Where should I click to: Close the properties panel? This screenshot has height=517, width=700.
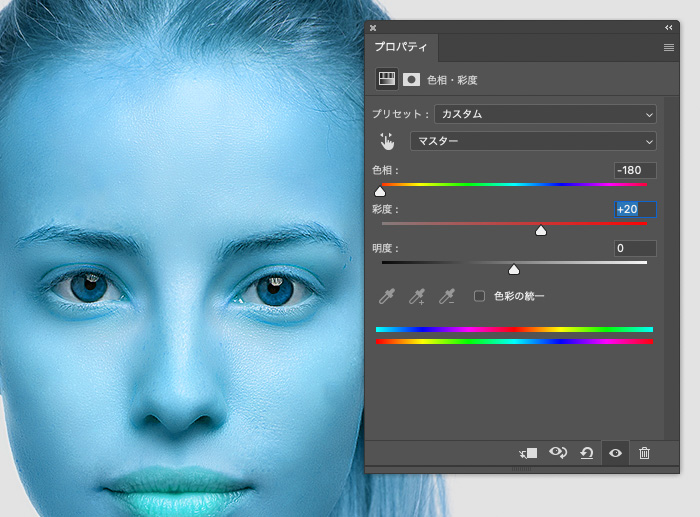(373, 27)
